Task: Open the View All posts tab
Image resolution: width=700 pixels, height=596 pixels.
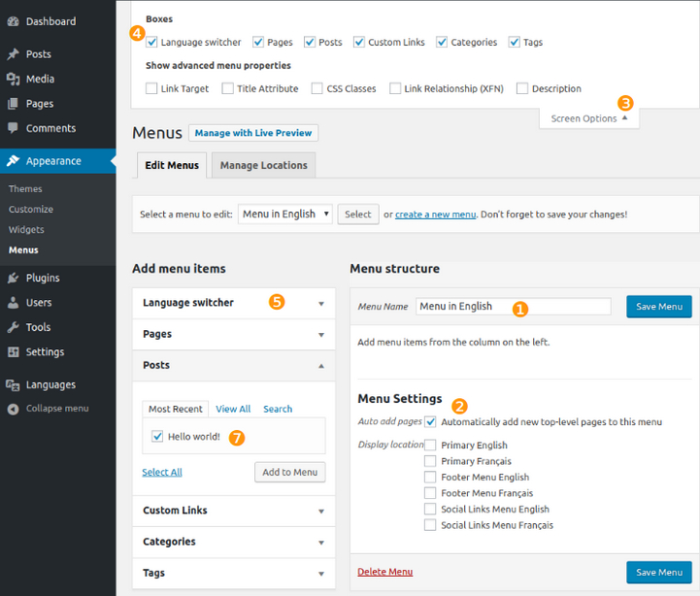Action: coord(233,410)
